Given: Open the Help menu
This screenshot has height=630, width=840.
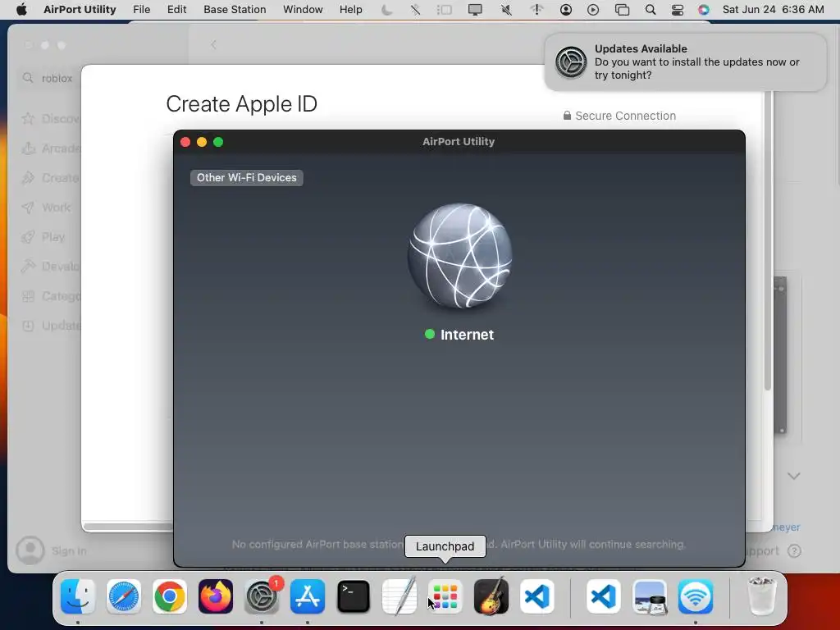Looking at the screenshot, I should tap(351, 10).
